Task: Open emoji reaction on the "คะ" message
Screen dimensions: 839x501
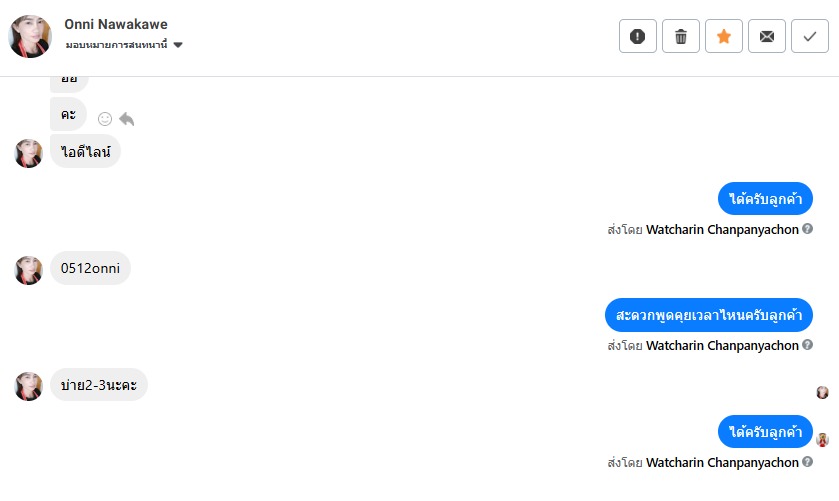Action: pyautogui.click(x=105, y=119)
